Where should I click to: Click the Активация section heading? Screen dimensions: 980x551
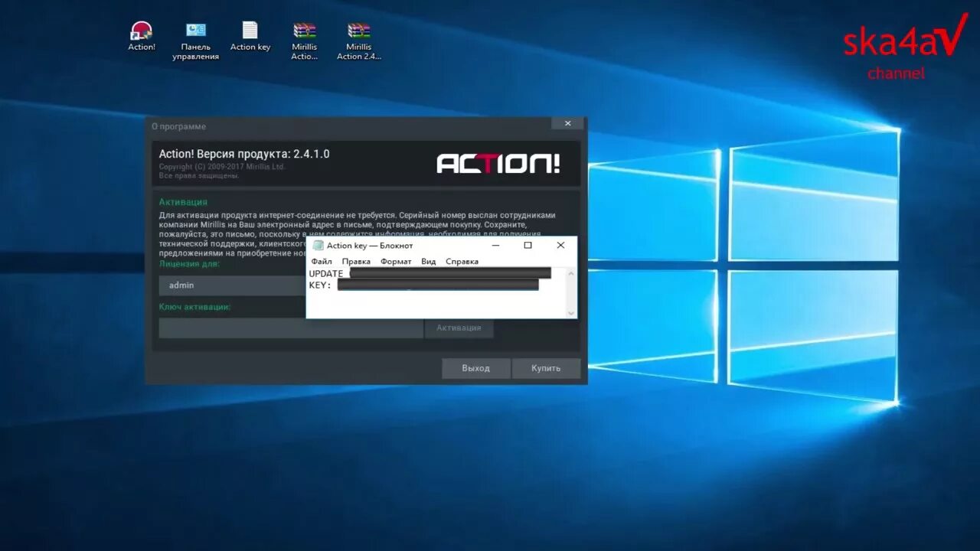pos(183,202)
